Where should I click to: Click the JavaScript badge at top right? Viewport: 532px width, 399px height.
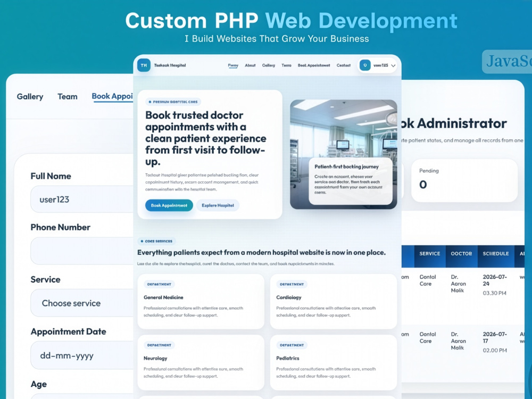(507, 62)
